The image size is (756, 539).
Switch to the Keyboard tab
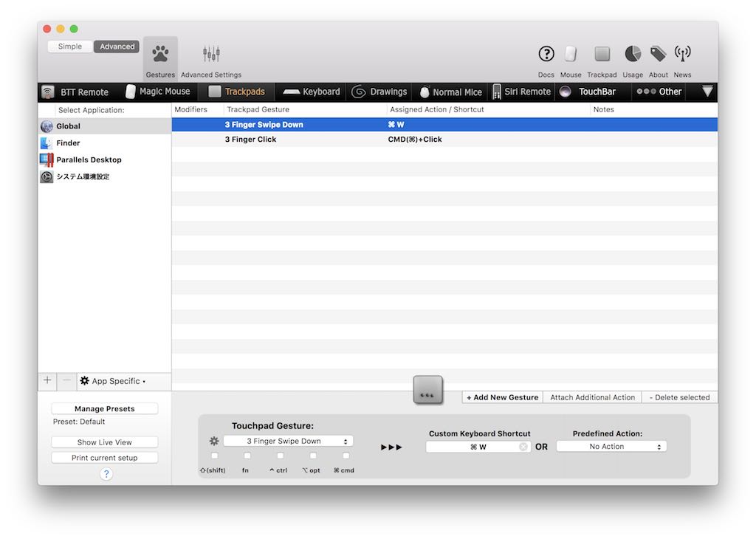311,92
